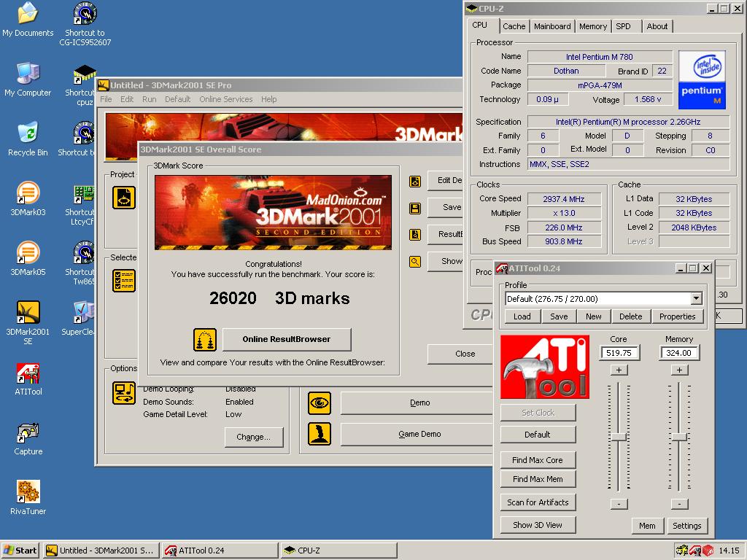The image size is (747, 560).
Task: Click the Intel Pentium M logo in CPU-Z
Action: click(x=702, y=79)
